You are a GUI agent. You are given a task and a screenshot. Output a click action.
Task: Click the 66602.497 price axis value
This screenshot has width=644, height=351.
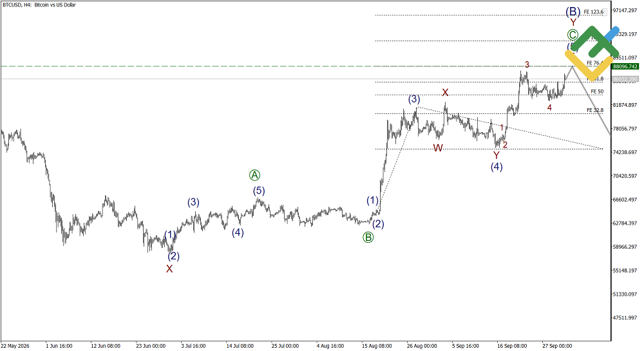[x=625, y=200]
